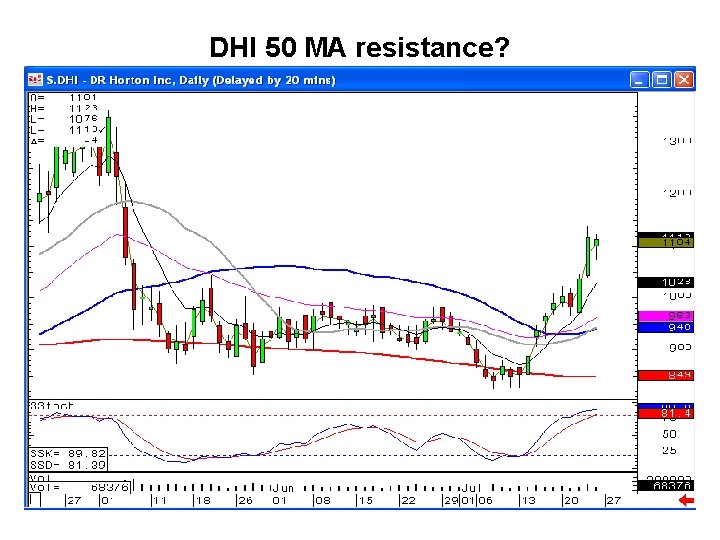Click the rightmost 27 date marker on the axis
720x540 pixels.
click(x=613, y=501)
